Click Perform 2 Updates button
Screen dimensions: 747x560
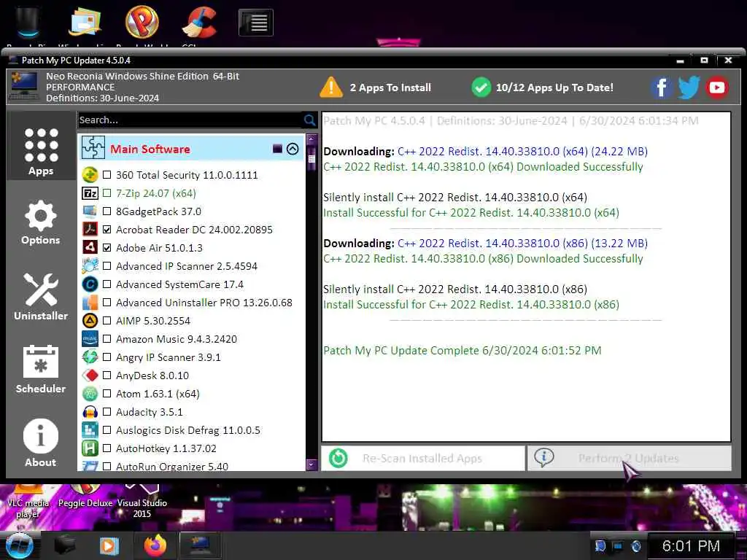click(629, 458)
